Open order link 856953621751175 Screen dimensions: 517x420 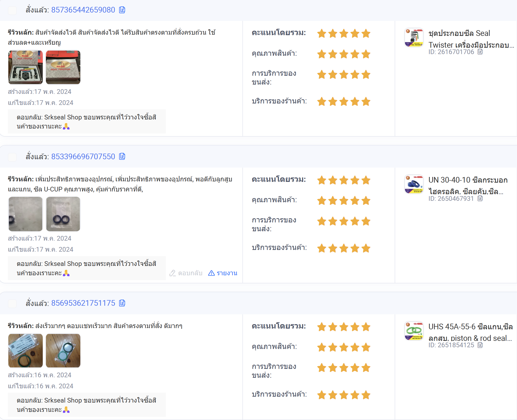[83, 303]
